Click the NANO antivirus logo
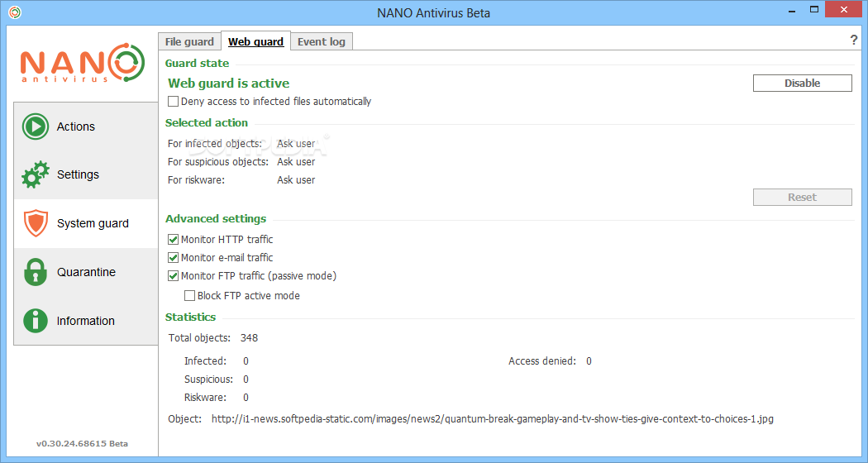Screen dimensions: 868x463 (83, 63)
